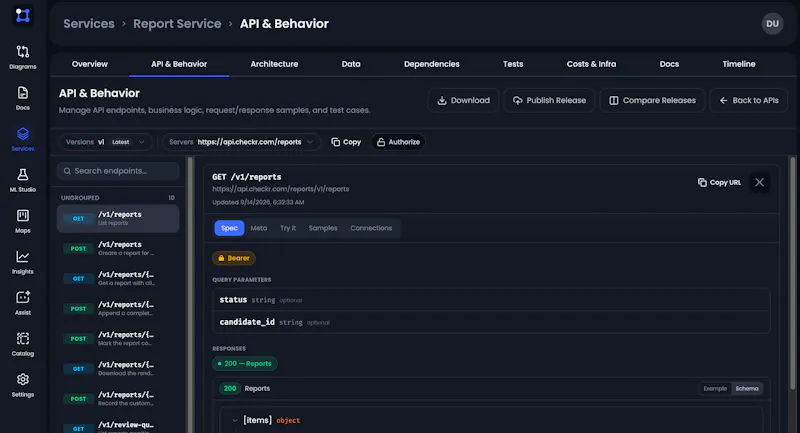Click the Search endpoints field
The height and width of the screenshot is (433, 800).
pyautogui.click(x=118, y=171)
